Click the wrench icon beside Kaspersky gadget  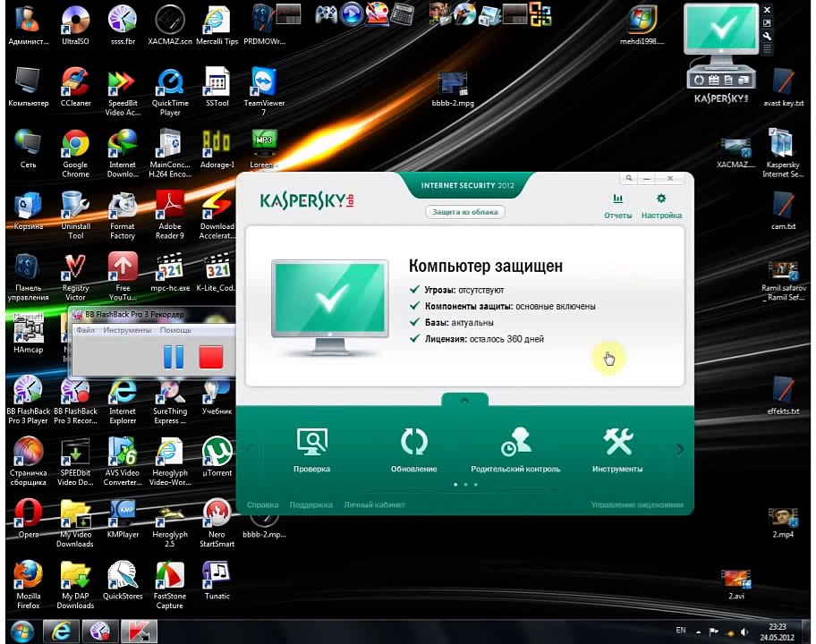pyautogui.click(x=767, y=37)
